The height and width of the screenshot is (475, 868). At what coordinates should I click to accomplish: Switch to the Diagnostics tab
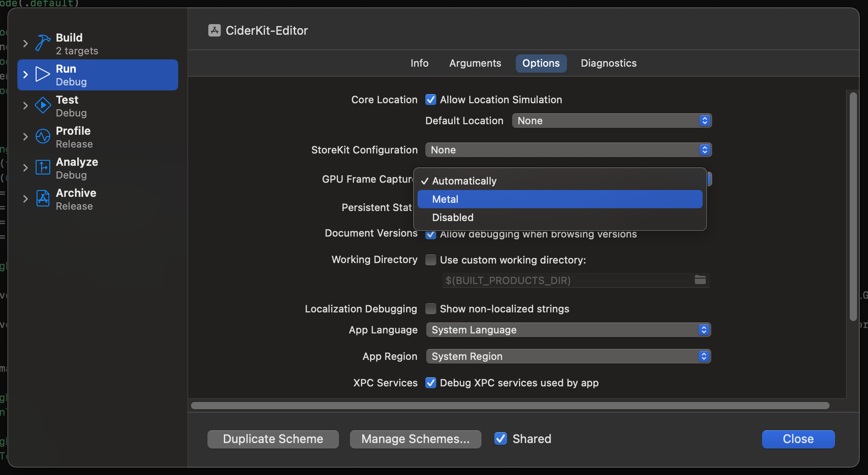[x=609, y=63]
